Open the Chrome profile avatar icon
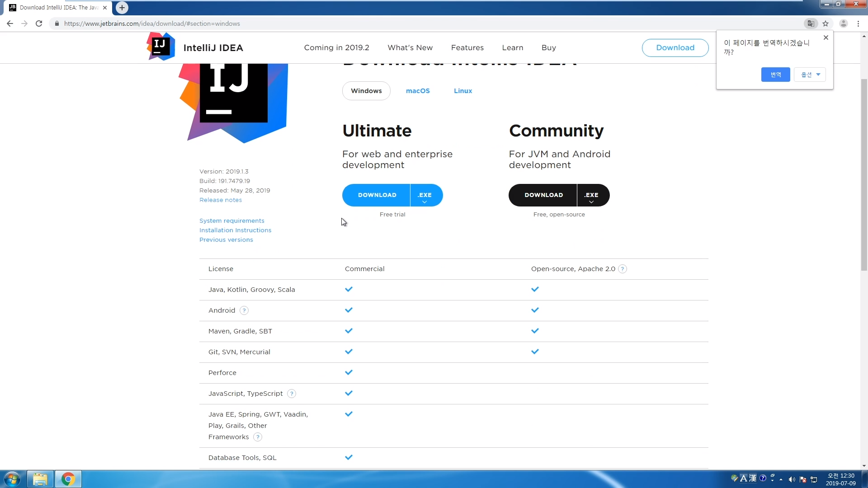Image resolution: width=868 pixels, height=488 pixels. click(843, 23)
